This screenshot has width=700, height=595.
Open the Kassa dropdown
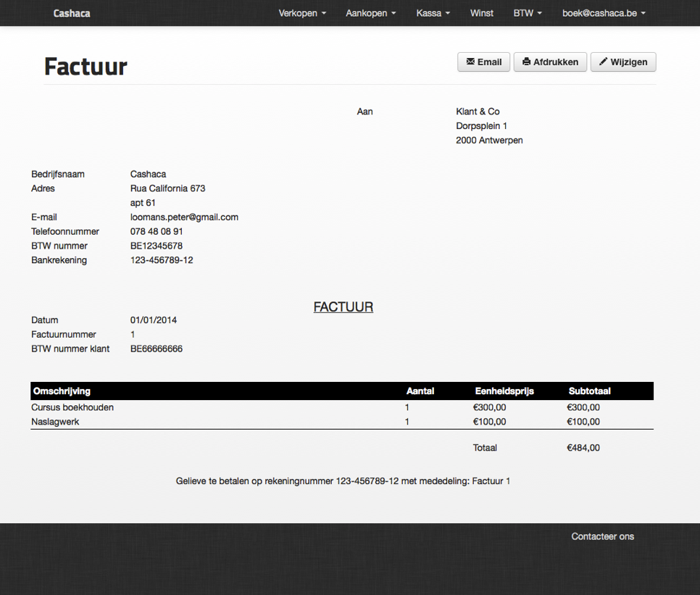coord(433,13)
